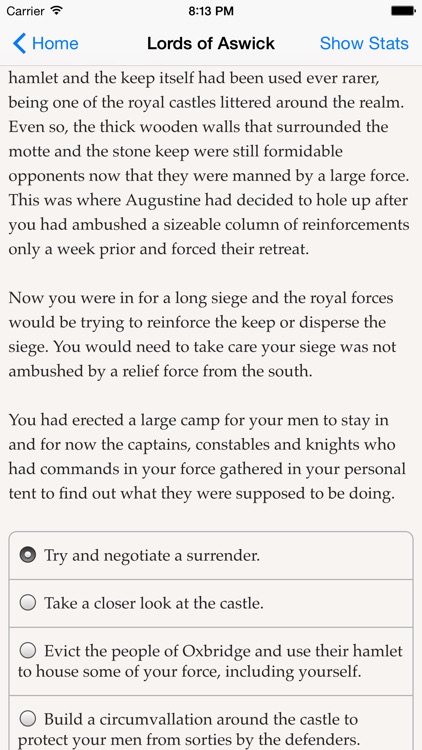Choose radio circle for closer look at castle
The height and width of the screenshot is (750, 422).
coord(28,603)
